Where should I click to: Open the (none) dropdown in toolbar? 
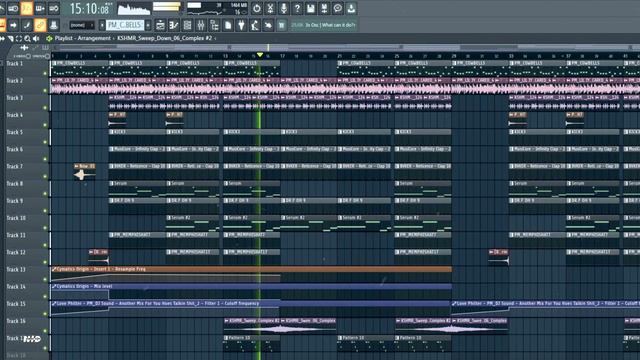(82, 25)
